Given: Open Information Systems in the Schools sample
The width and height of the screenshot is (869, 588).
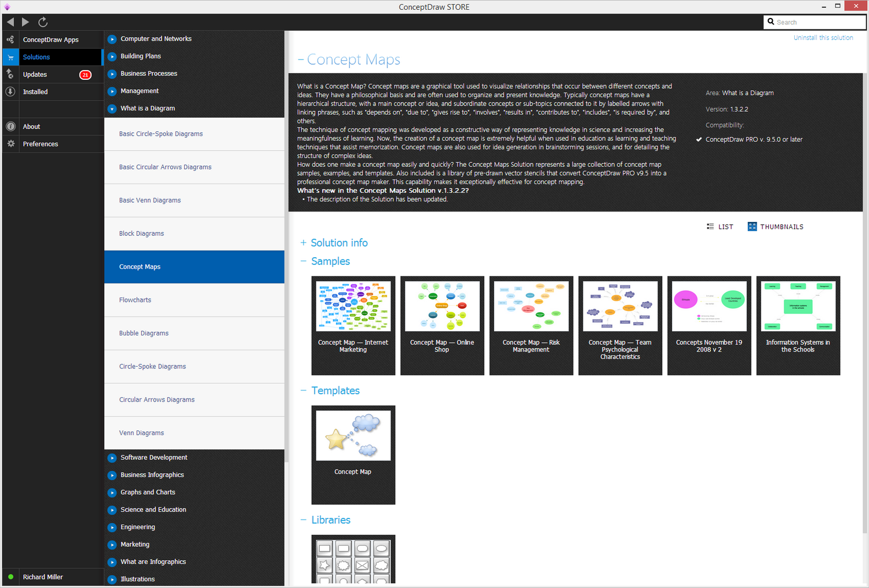Looking at the screenshot, I should (798, 326).
